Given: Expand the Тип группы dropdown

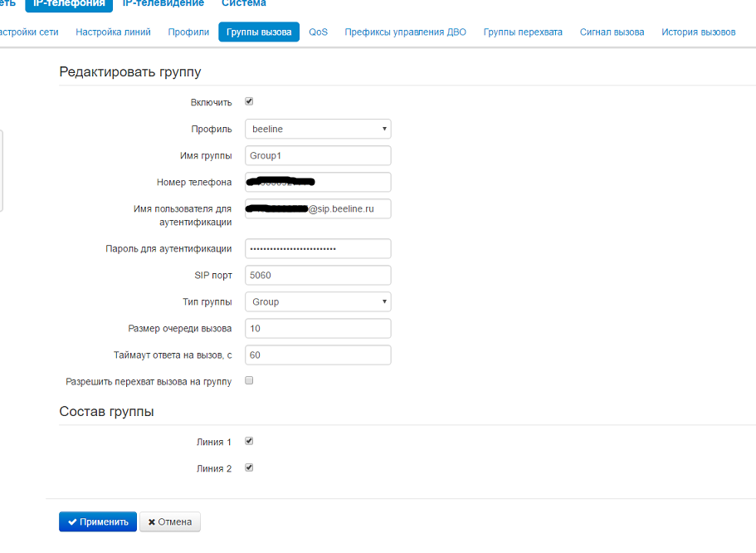Looking at the screenshot, I should click(x=318, y=301).
